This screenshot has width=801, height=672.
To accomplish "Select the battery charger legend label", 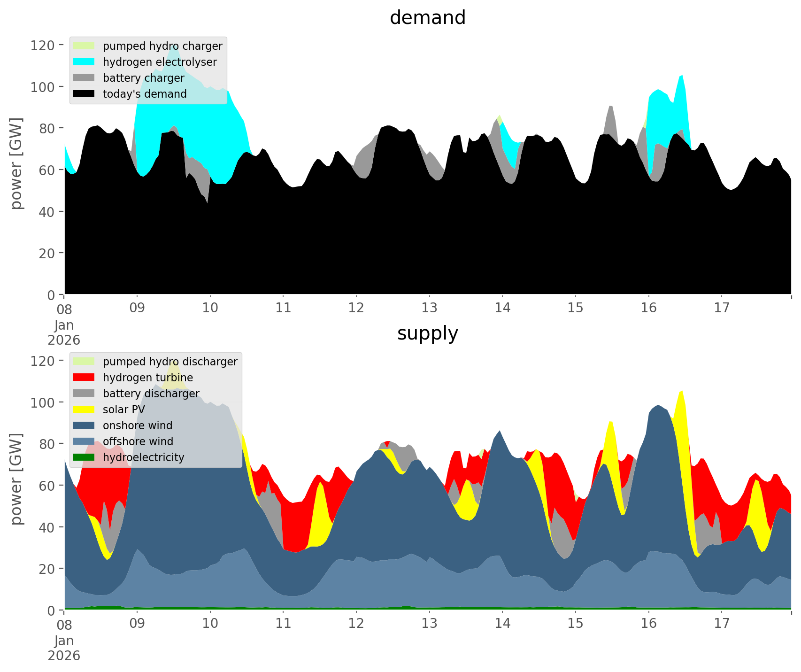I will (x=143, y=78).
